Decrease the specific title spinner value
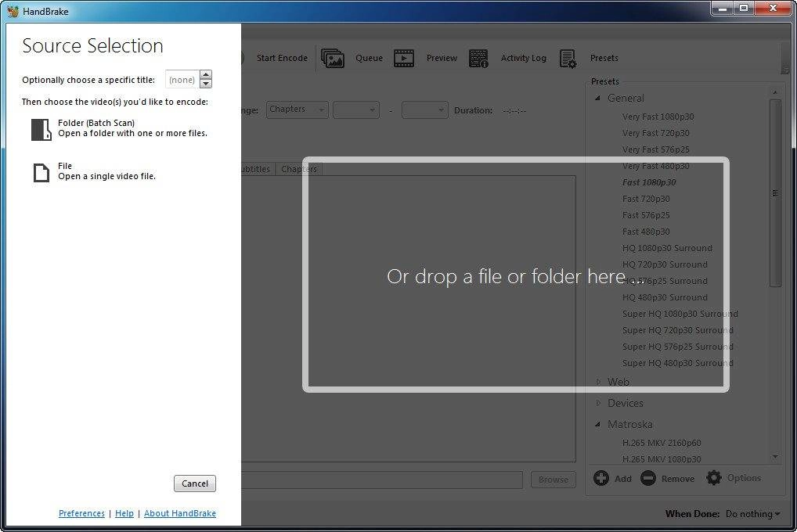 206,84
